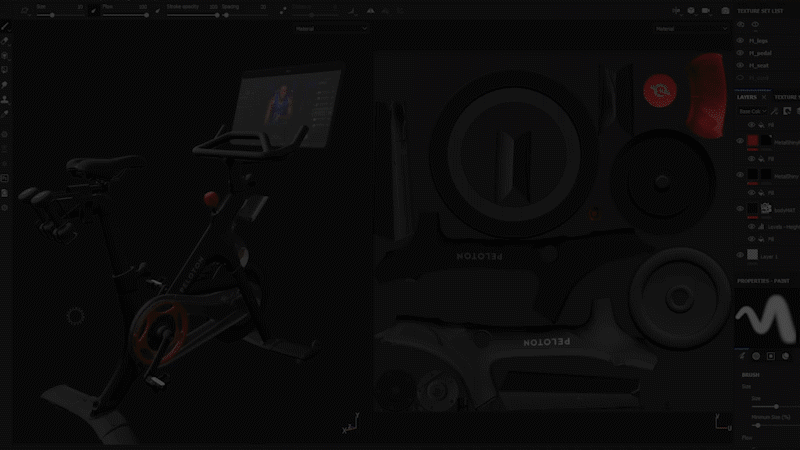Viewport: 800px width, 450px height.
Task: Select the M_legs texture set
Action: [x=758, y=41]
